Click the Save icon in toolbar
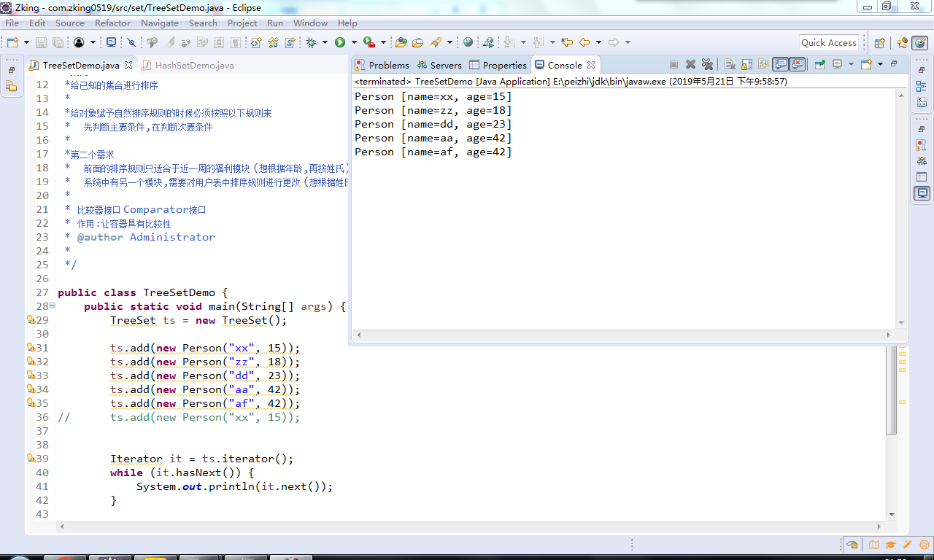 [x=41, y=42]
